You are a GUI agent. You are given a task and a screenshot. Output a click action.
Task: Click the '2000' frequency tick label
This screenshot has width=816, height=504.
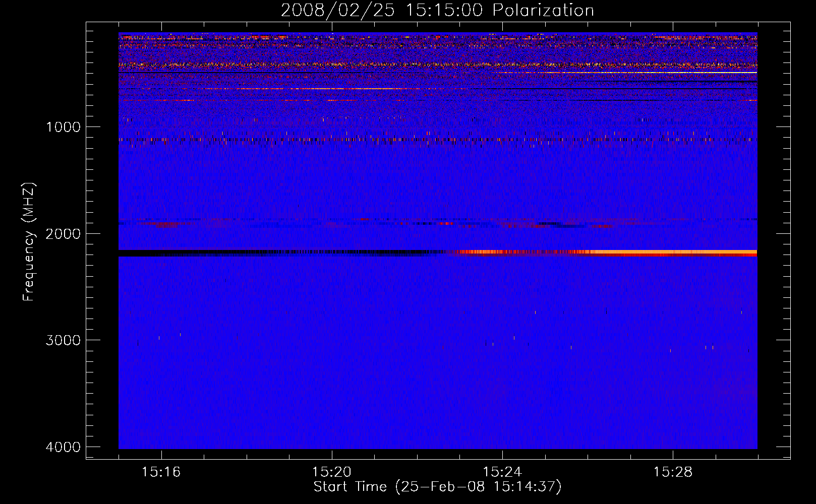[x=63, y=233]
